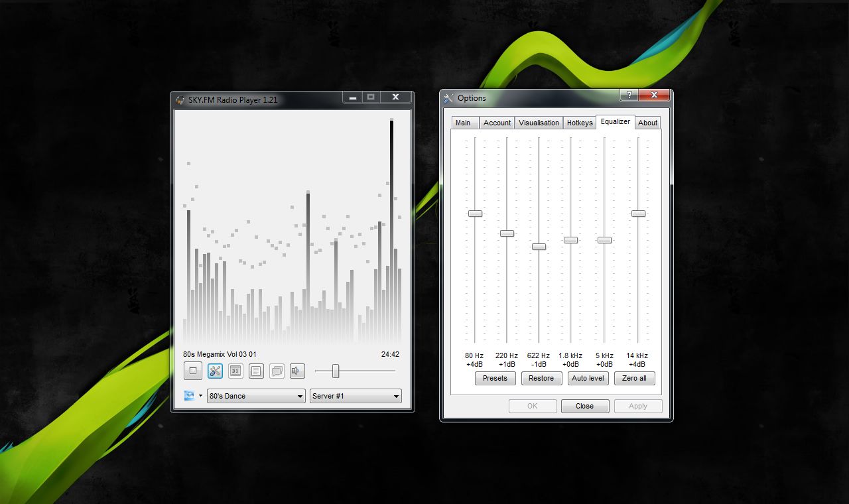Click the 80 Hz equalizer slider handle
This screenshot has width=849, height=504.
[475, 214]
